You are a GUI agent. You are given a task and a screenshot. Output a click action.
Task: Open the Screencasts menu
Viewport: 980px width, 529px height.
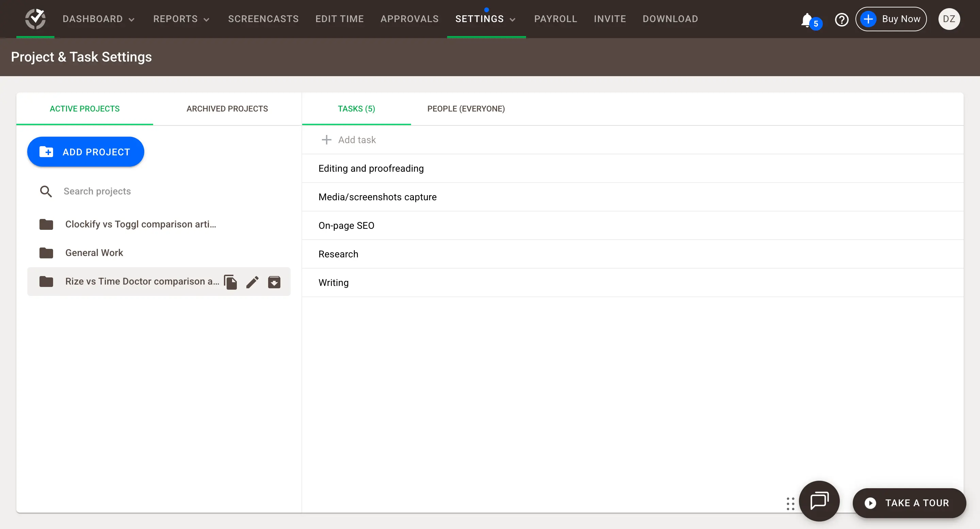[263, 19]
